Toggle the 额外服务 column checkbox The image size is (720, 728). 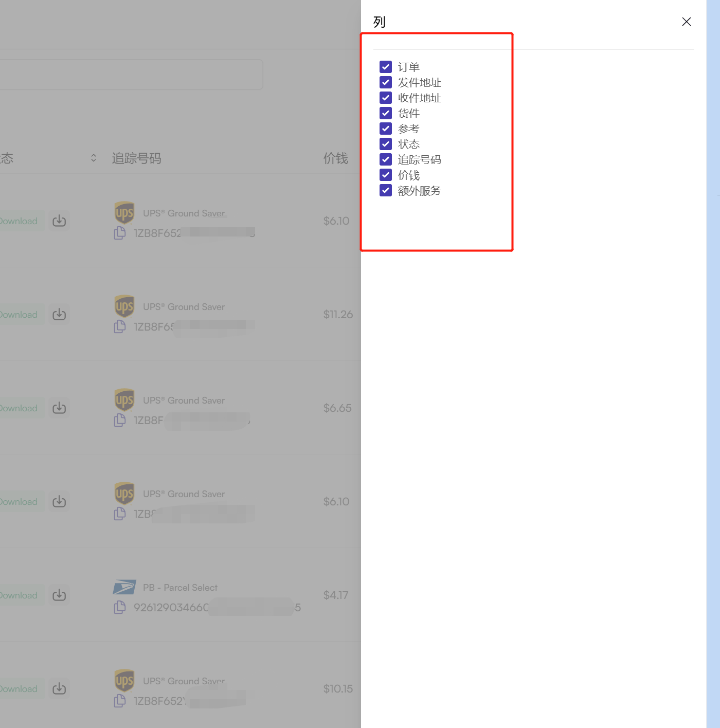point(386,190)
